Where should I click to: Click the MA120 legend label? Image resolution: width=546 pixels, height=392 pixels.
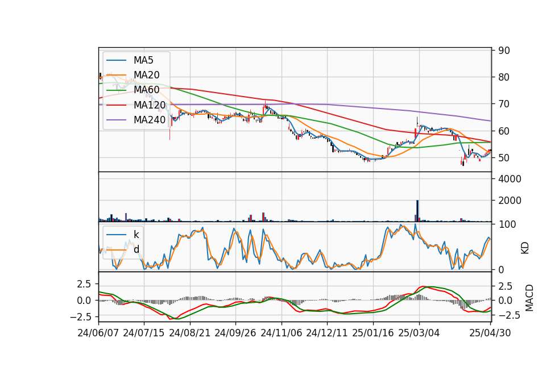150,105
